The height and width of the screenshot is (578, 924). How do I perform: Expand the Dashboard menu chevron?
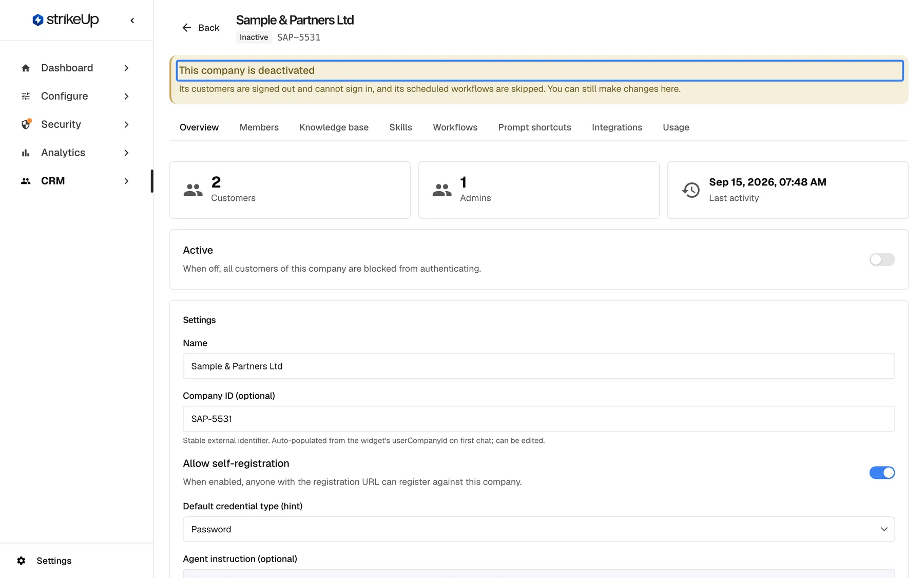click(126, 68)
